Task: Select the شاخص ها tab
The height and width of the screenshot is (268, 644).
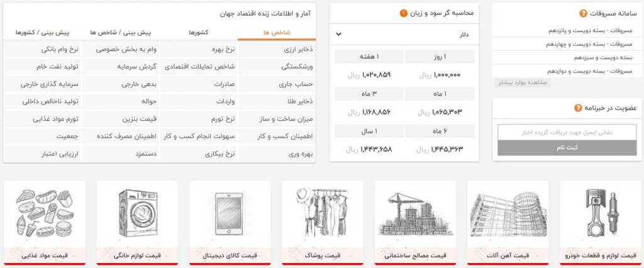Action: pyautogui.click(x=277, y=33)
